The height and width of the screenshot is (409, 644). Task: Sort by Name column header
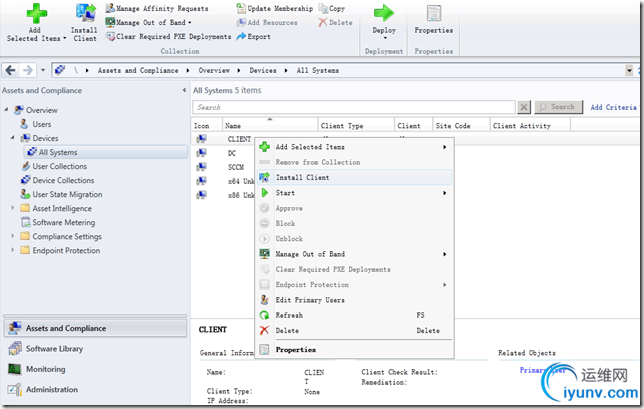click(270, 125)
